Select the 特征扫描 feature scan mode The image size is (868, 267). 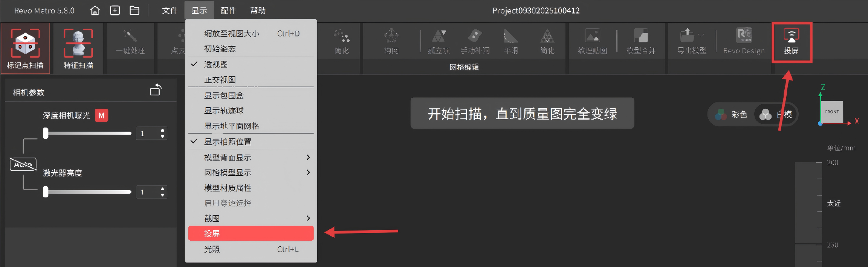coord(78,48)
